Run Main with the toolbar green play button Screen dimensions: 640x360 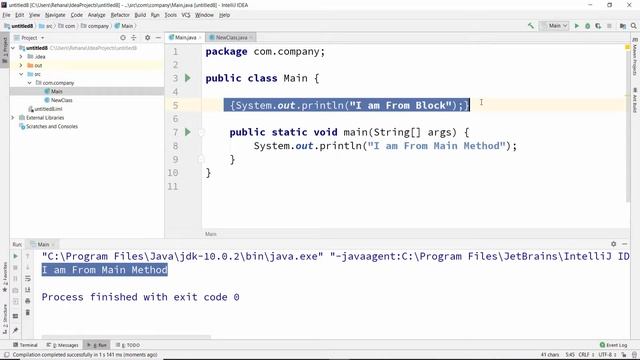tap(577, 26)
